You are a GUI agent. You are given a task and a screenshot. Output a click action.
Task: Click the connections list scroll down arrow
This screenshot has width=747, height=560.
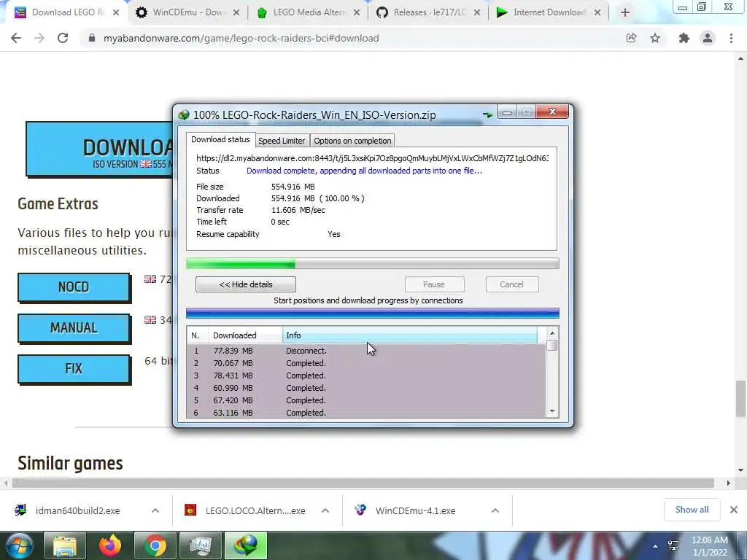[552, 411]
